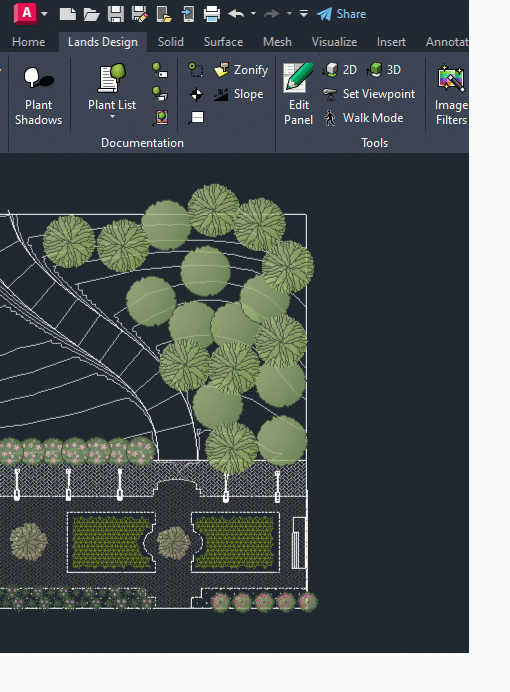Undo the last action
Image resolution: width=510 pixels, height=692 pixels.
click(236, 14)
